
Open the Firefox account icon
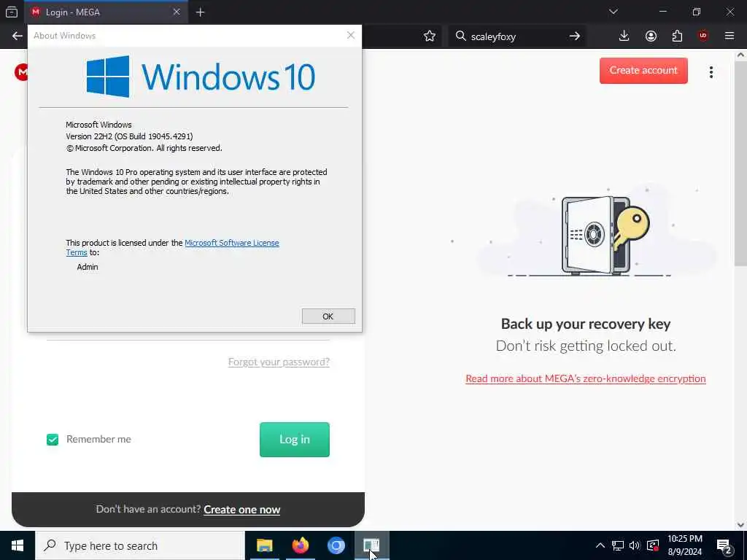point(651,36)
